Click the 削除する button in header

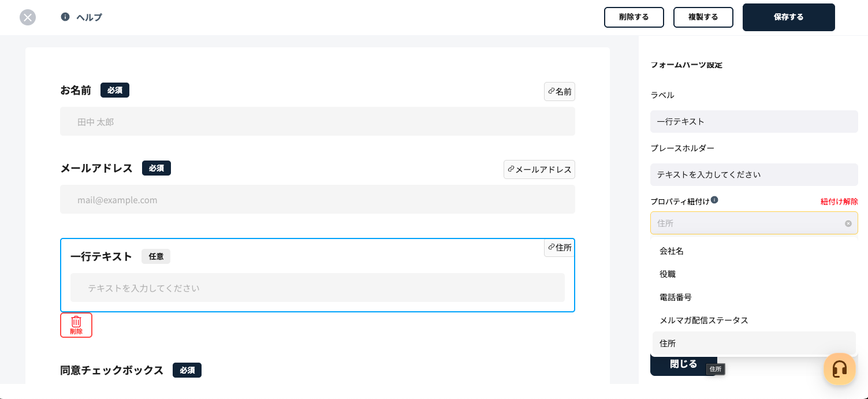tap(634, 17)
